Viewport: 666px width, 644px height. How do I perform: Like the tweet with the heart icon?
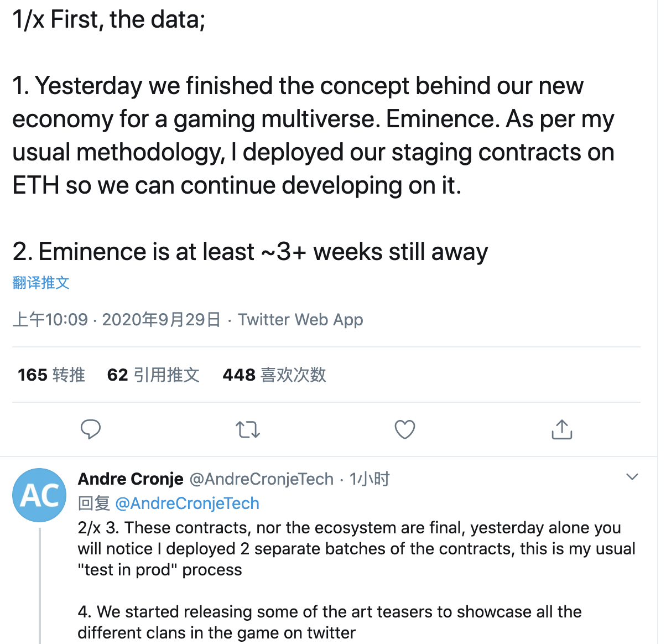[x=404, y=429]
